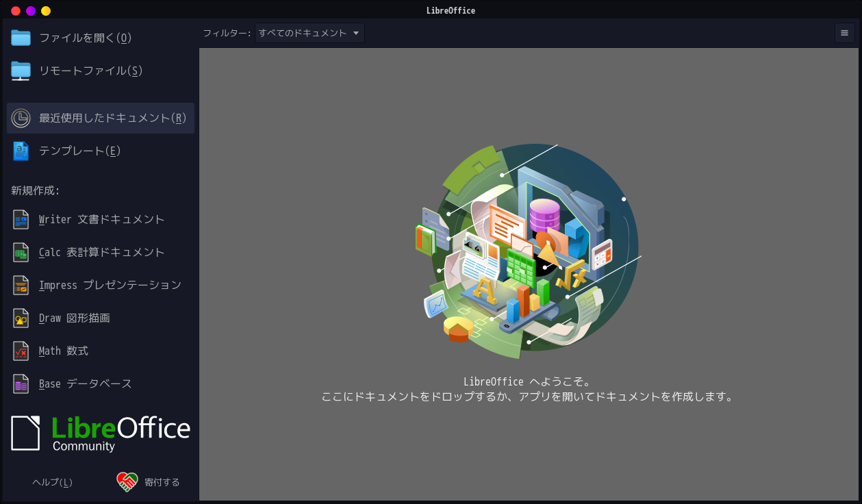Click the Remote Files folder icon
This screenshot has width=862, height=504.
pyautogui.click(x=21, y=71)
